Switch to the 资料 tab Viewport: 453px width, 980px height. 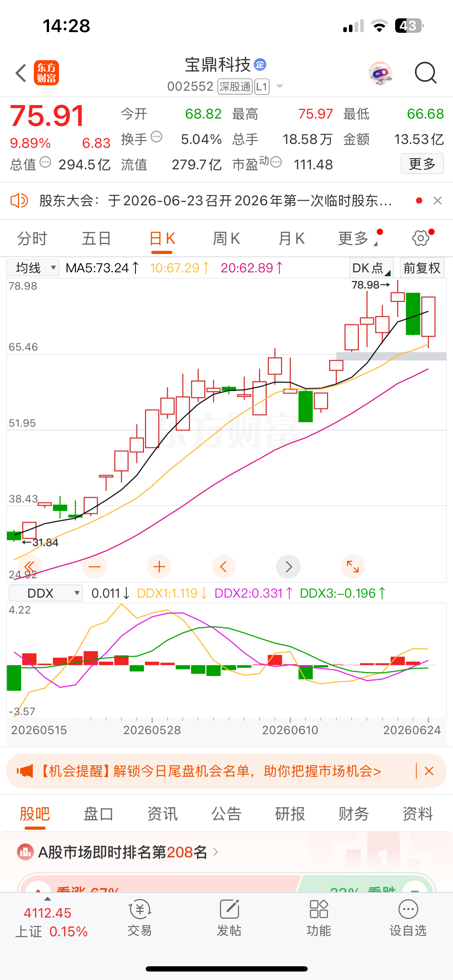pyautogui.click(x=418, y=814)
